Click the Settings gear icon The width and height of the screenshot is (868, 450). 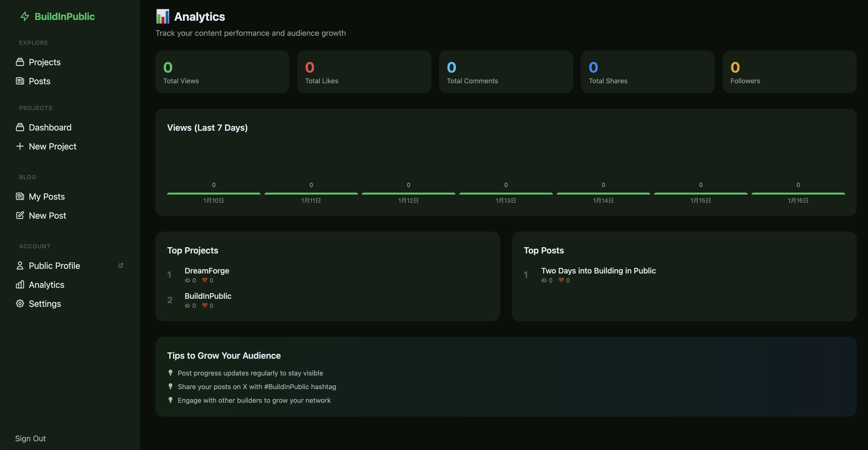[20, 303]
